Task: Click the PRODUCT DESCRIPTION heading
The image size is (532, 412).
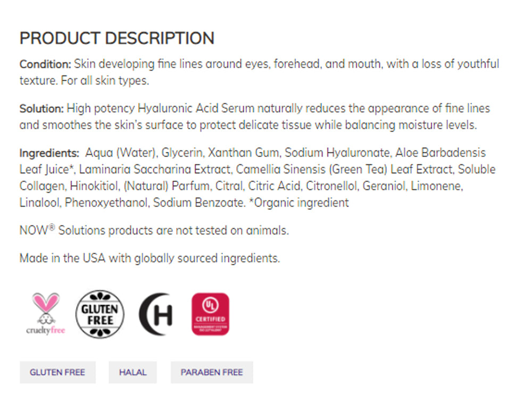Action: point(117,38)
